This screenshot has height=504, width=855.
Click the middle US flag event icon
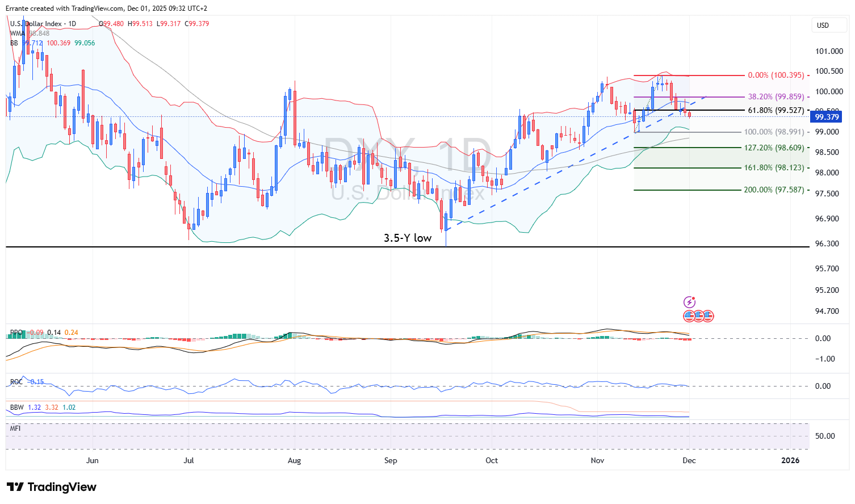[x=698, y=316]
